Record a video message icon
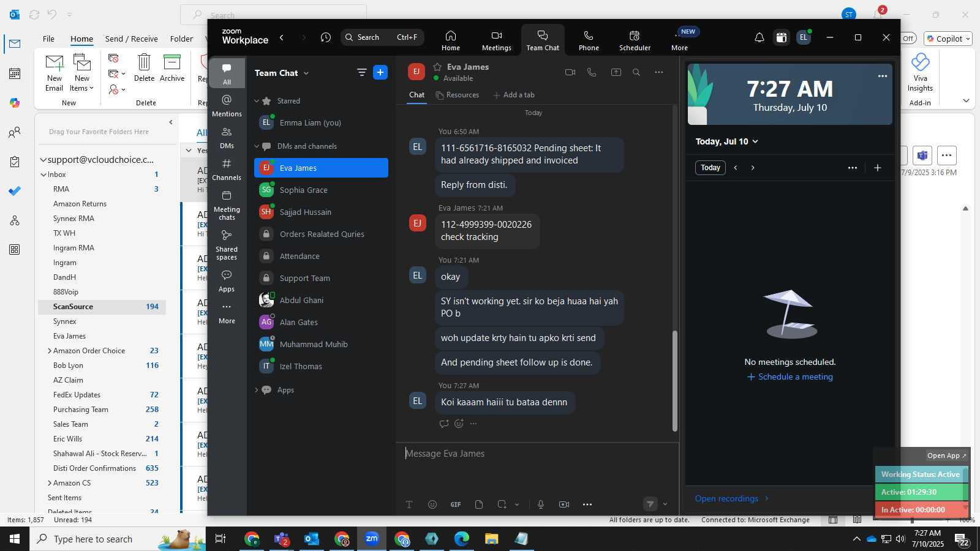This screenshot has height=551, width=980. (x=564, y=504)
